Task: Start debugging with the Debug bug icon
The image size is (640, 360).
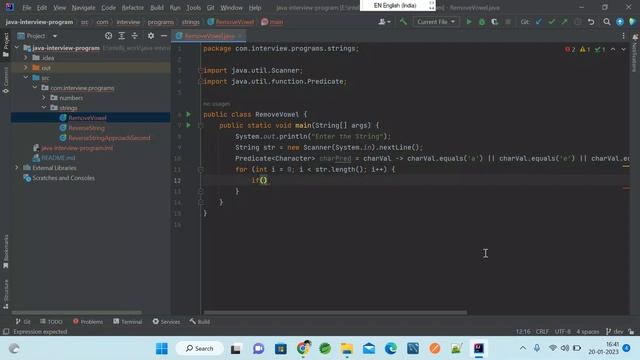Action: coord(482,22)
